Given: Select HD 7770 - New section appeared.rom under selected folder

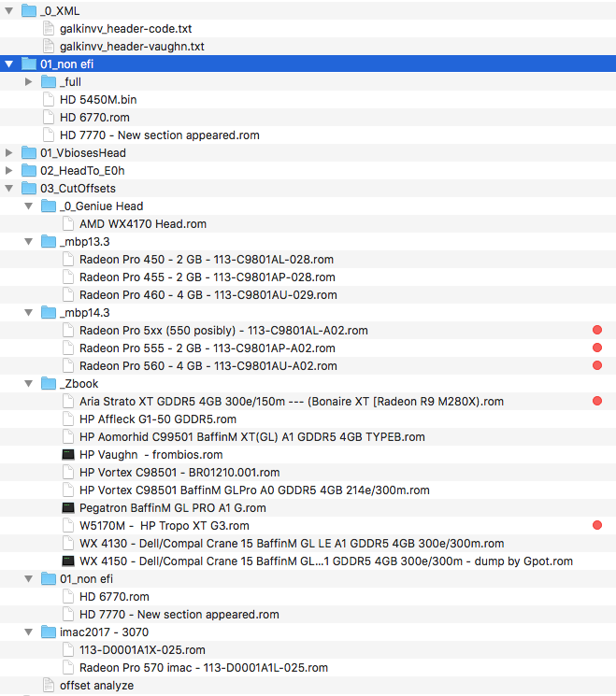Looking at the screenshot, I should (x=160, y=135).
